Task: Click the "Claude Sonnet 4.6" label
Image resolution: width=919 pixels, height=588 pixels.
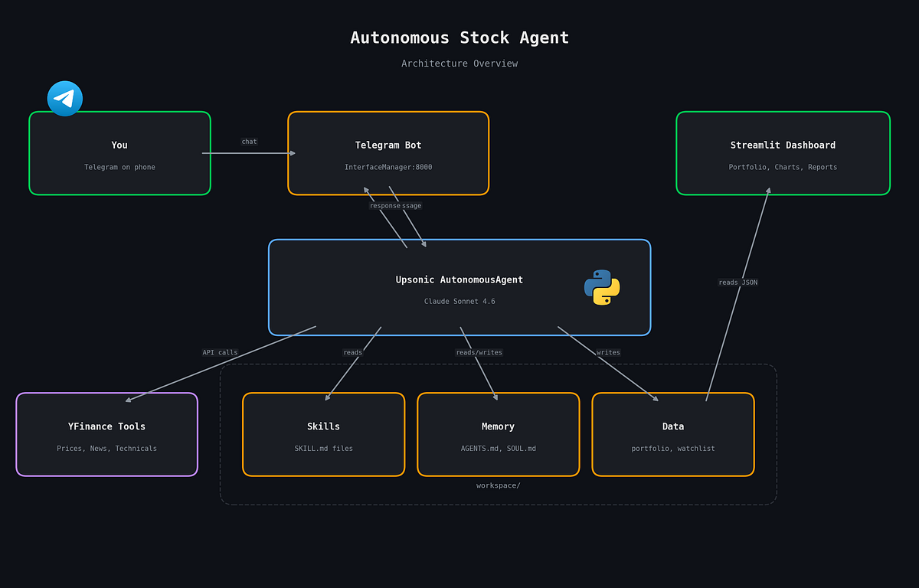Action: click(x=459, y=302)
